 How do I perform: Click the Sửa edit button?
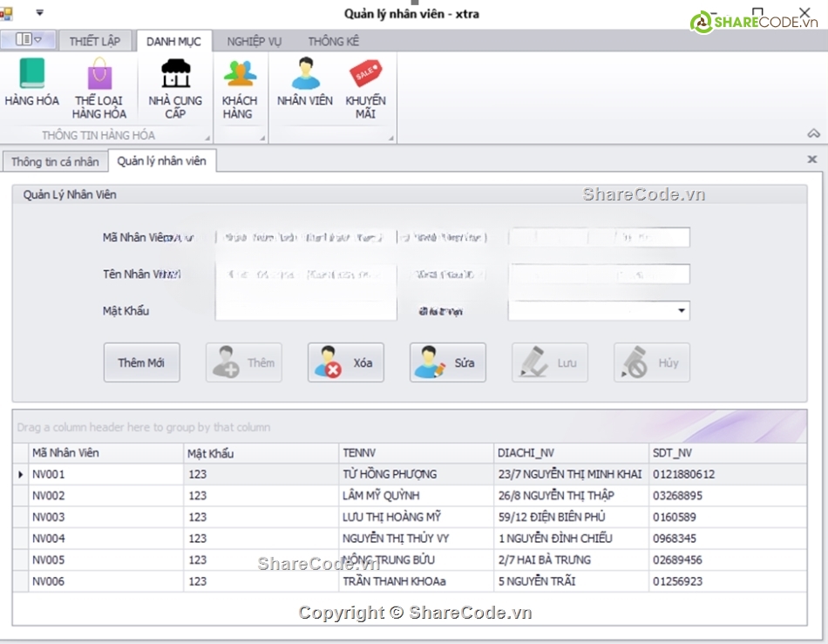pyautogui.click(x=447, y=363)
